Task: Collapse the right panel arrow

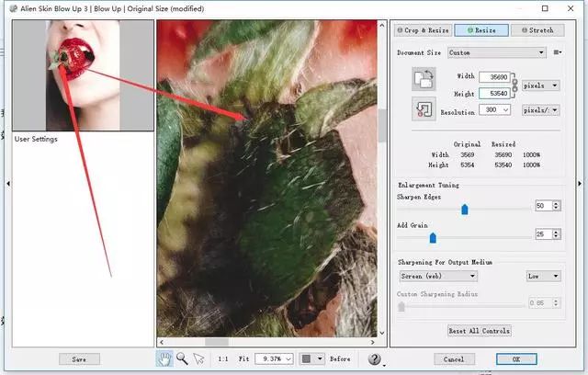Action: [580, 184]
